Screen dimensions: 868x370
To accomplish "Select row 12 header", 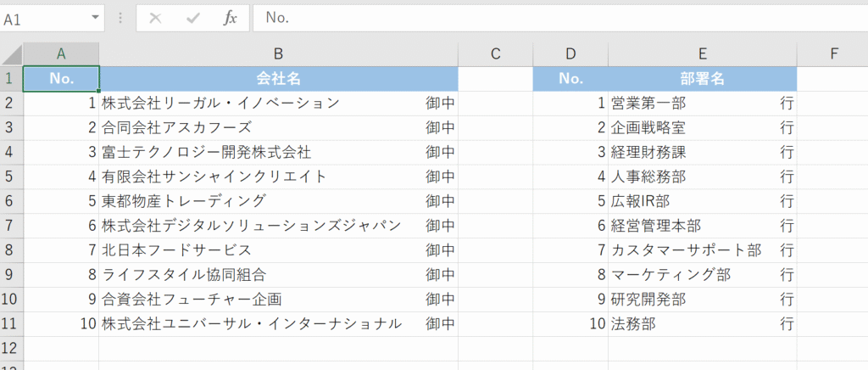I will tap(11, 348).
